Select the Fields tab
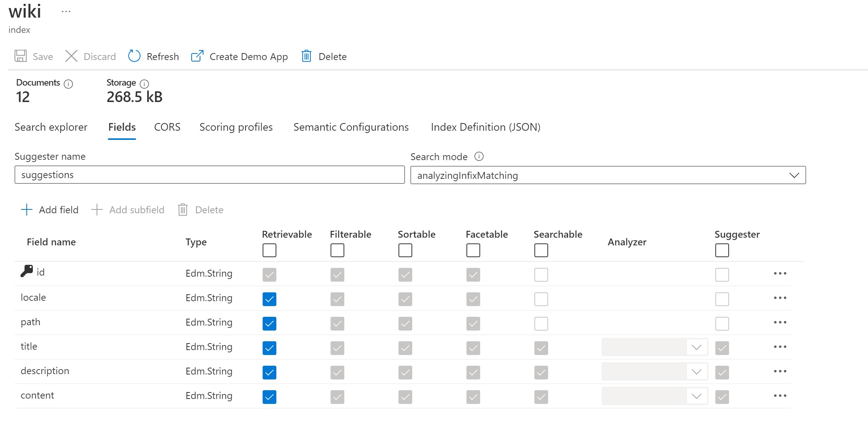The height and width of the screenshot is (428, 868). tap(122, 127)
